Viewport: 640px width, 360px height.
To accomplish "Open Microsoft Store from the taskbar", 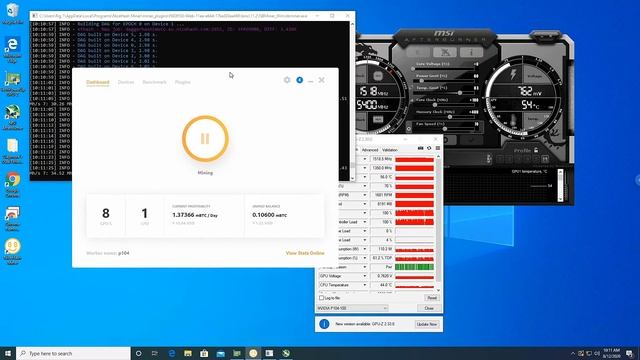I will (204, 353).
